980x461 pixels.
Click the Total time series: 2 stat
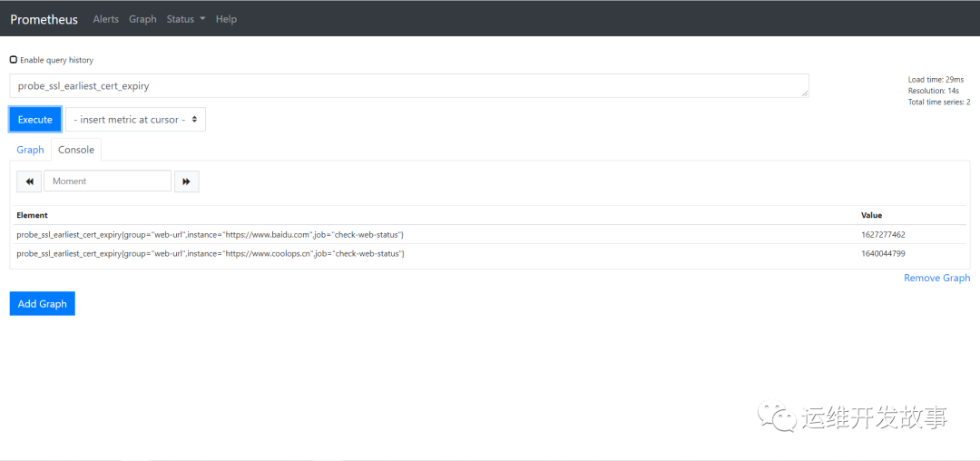939,102
